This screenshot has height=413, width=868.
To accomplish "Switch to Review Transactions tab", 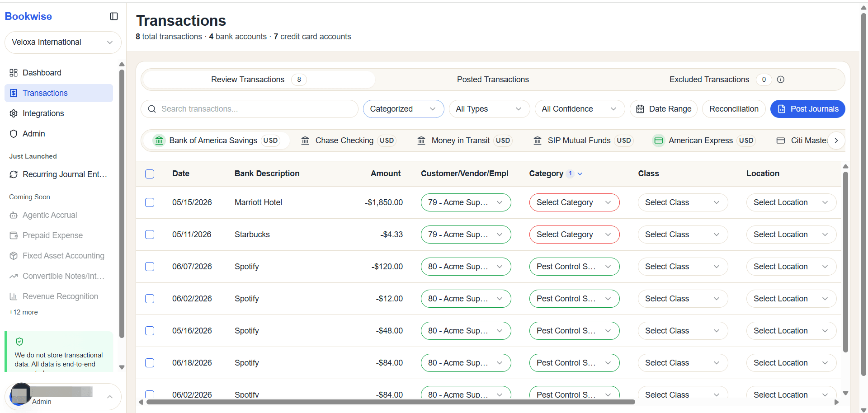I will click(259, 80).
